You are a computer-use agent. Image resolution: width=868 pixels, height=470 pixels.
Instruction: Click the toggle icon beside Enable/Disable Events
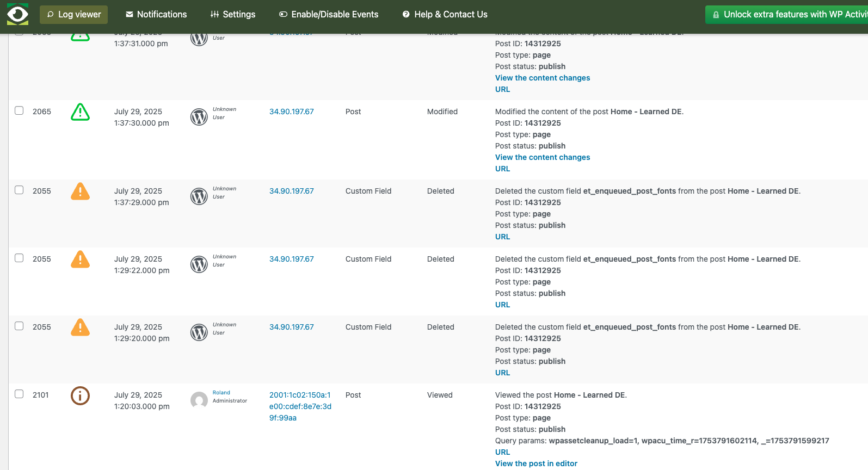click(x=284, y=15)
